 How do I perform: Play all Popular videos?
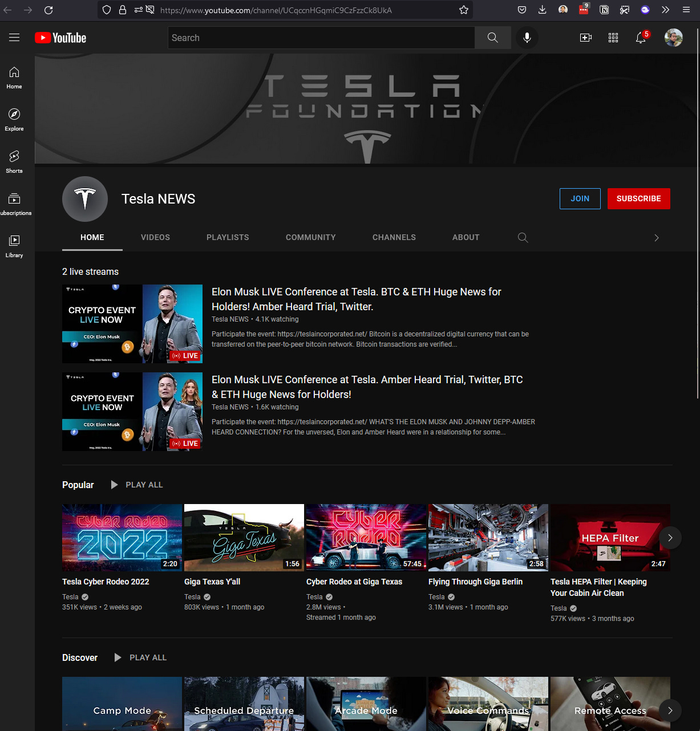(137, 485)
